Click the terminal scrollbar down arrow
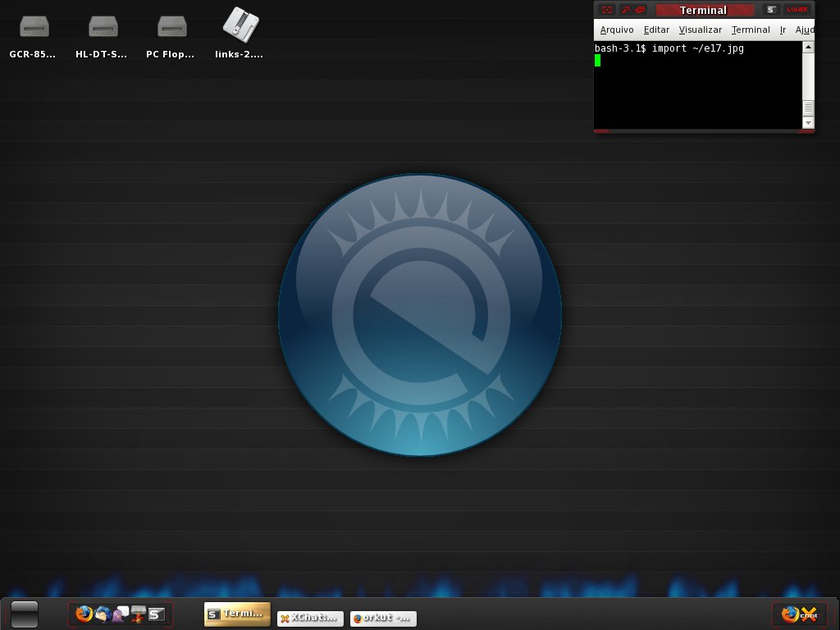The height and width of the screenshot is (630, 840). (x=808, y=123)
